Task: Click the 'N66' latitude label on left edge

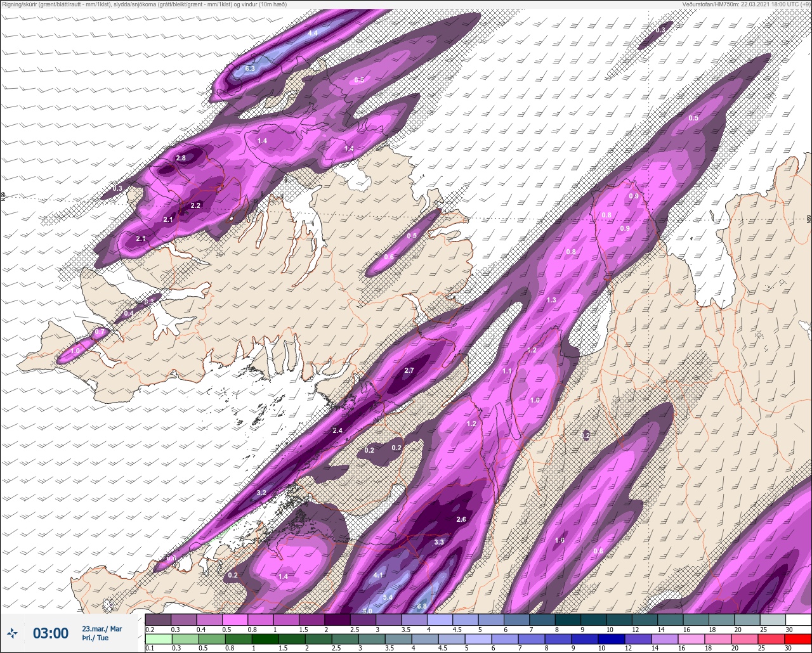Action: click(x=3, y=197)
